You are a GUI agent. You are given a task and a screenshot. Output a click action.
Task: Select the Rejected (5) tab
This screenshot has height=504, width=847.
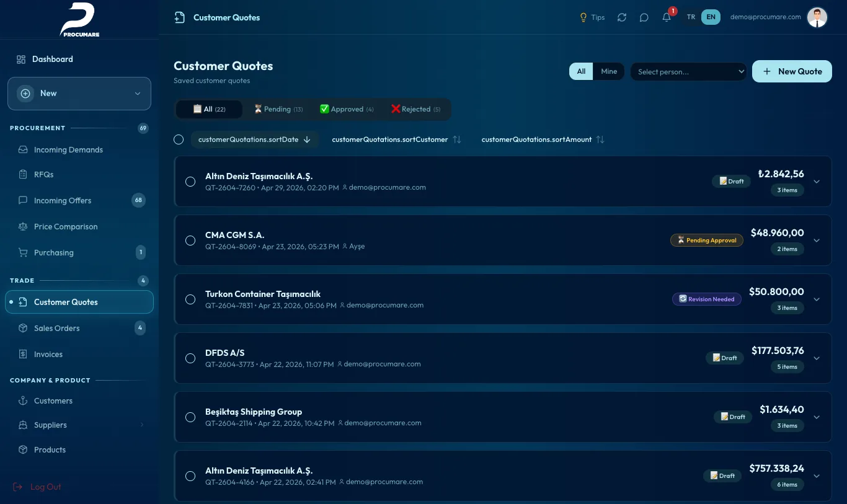416,109
